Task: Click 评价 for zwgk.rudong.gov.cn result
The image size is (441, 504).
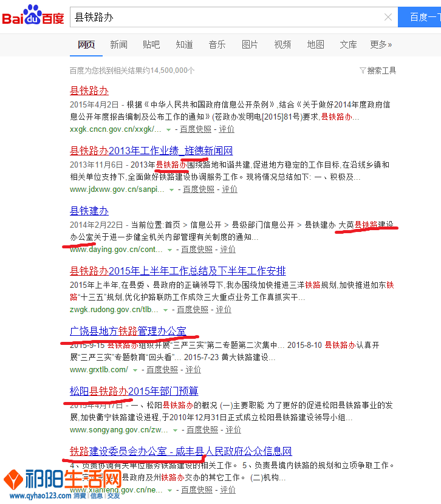Action: (224, 310)
